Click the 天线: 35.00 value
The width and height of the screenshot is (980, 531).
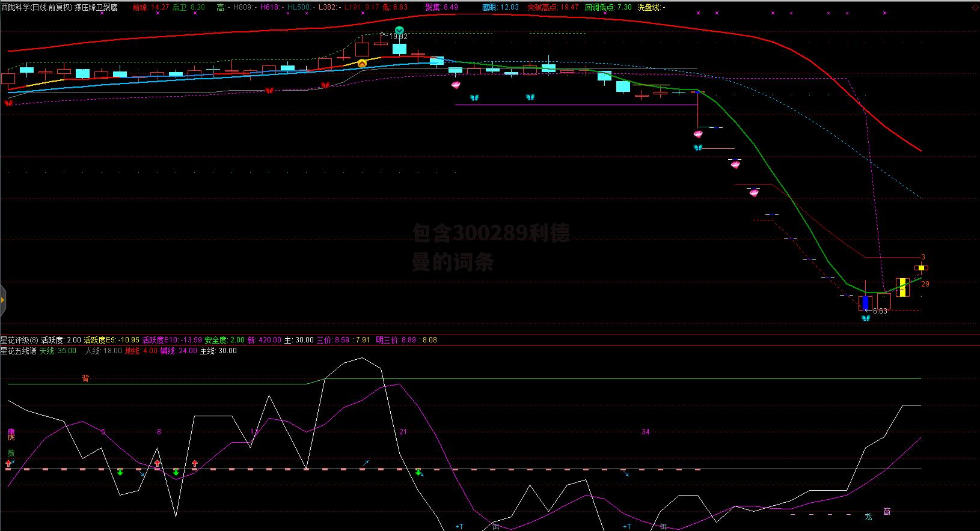[58, 351]
